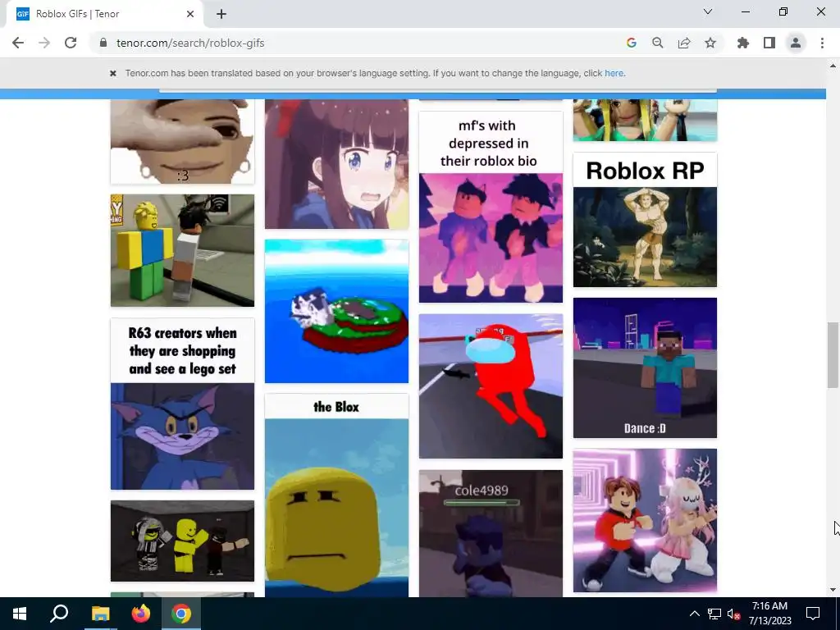Click the Chrome taskbar icon
The width and height of the screenshot is (840, 630).
click(x=181, y=614)
